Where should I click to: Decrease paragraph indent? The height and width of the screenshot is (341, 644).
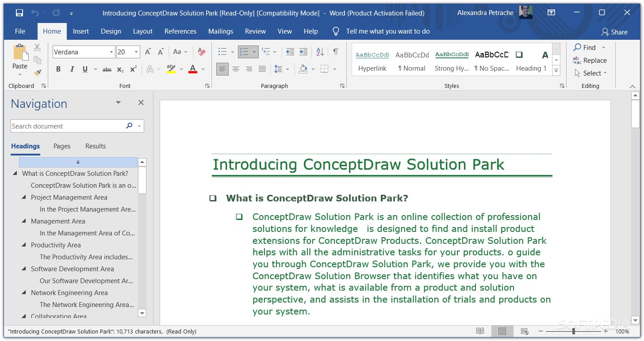pyautogui.click(x=290, y=52)
